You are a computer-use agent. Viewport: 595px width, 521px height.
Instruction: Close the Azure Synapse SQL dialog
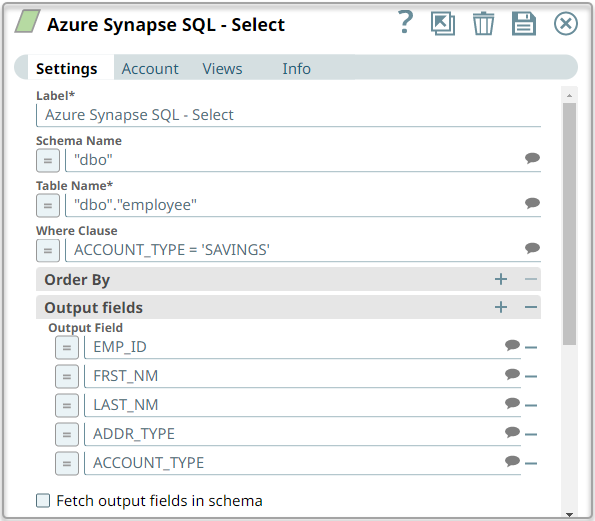(x=565, y=24)
